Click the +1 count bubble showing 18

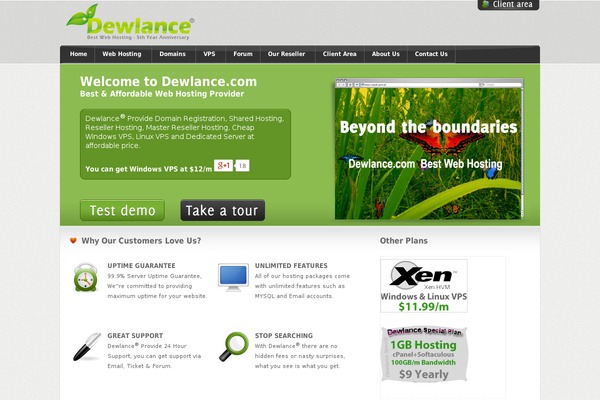tap(242, 165)
